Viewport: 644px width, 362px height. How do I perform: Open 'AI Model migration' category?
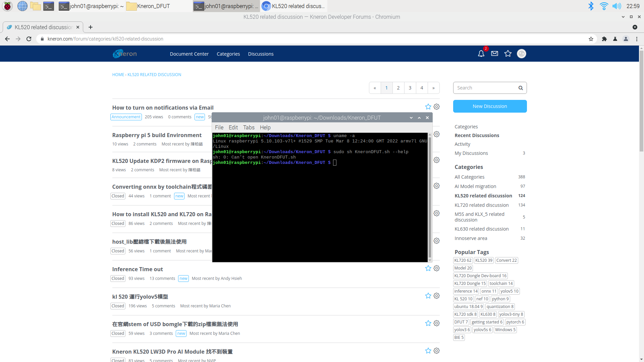(475, 186)
